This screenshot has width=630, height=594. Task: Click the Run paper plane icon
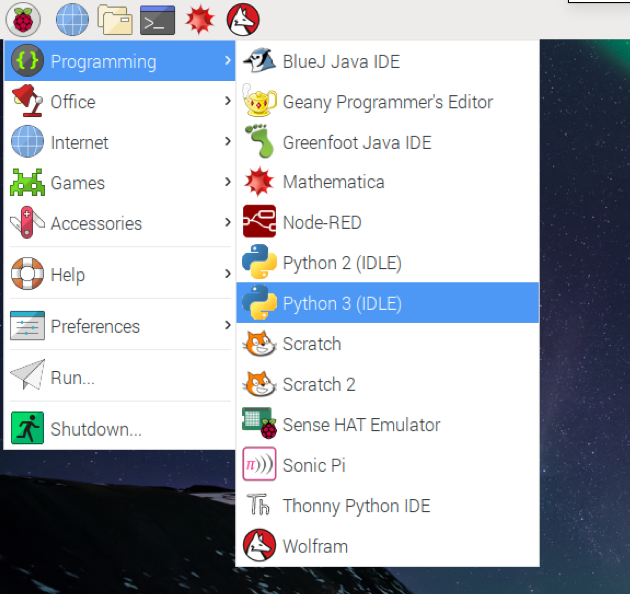point(27,375)
